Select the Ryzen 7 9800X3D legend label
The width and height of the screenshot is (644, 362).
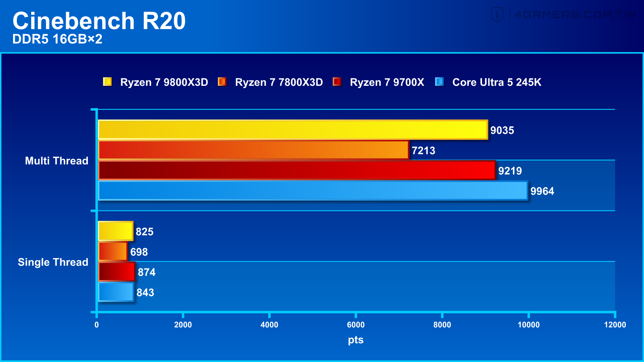point(164,82)
